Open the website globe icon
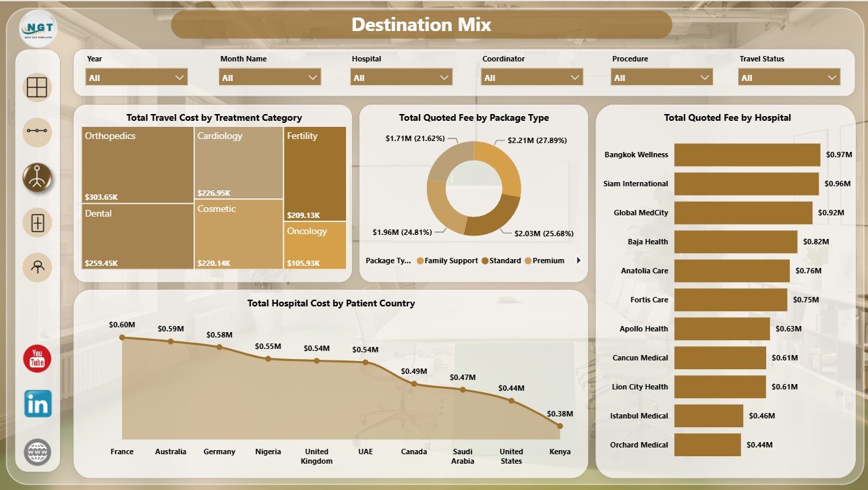Image resolution: width=868 pixels, height=490 pixels. coord(37,452)
